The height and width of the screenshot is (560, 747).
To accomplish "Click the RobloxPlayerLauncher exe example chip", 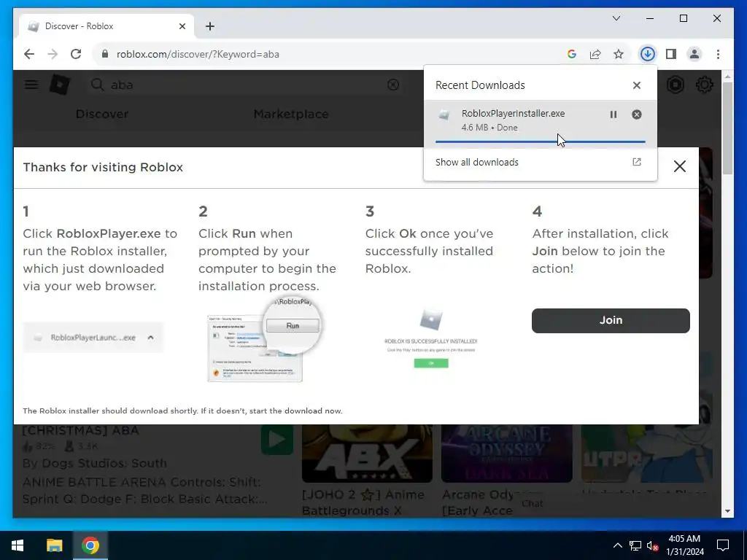I will (93, 337).
